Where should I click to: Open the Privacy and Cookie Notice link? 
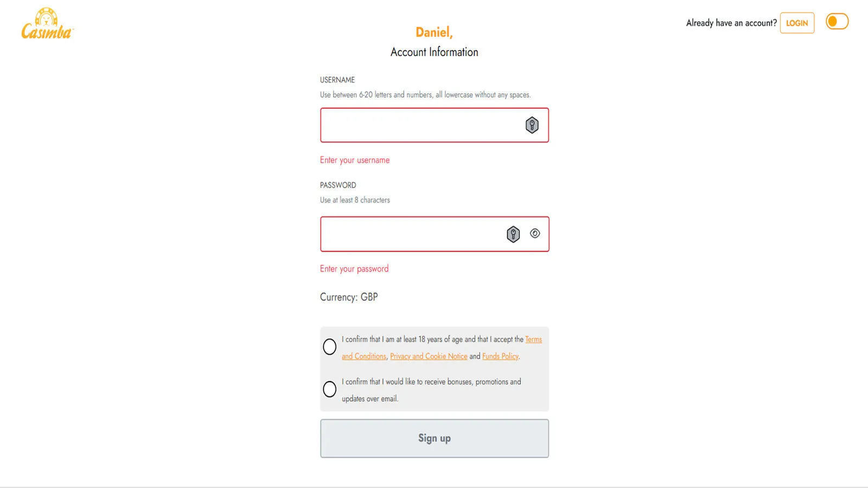coord(429,356)
